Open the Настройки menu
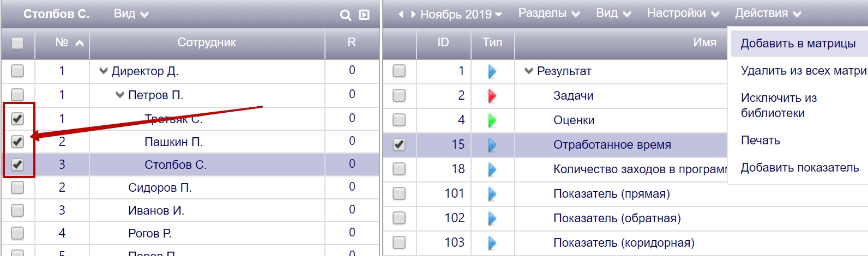 pyautogui.click(x=683, y=14)
